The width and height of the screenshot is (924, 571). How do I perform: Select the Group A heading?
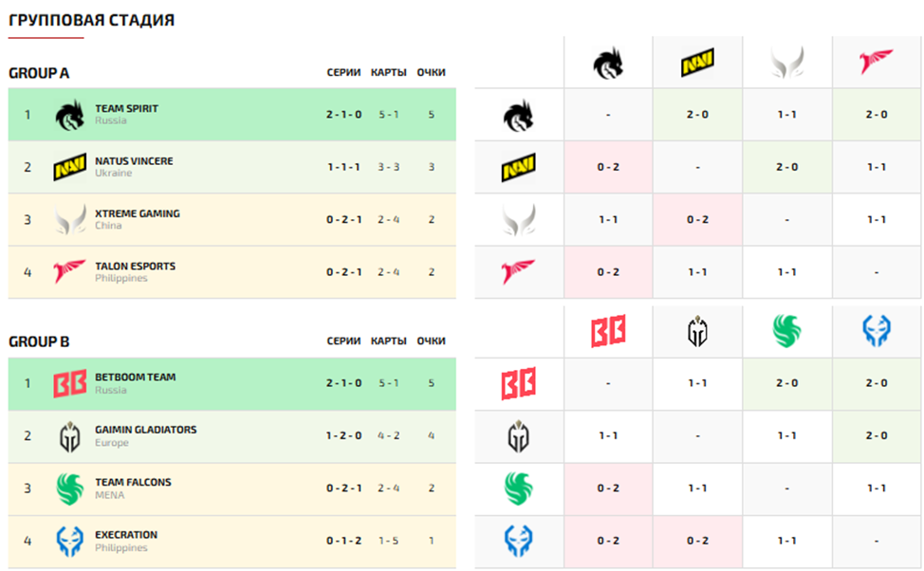[x=39, y=73]
